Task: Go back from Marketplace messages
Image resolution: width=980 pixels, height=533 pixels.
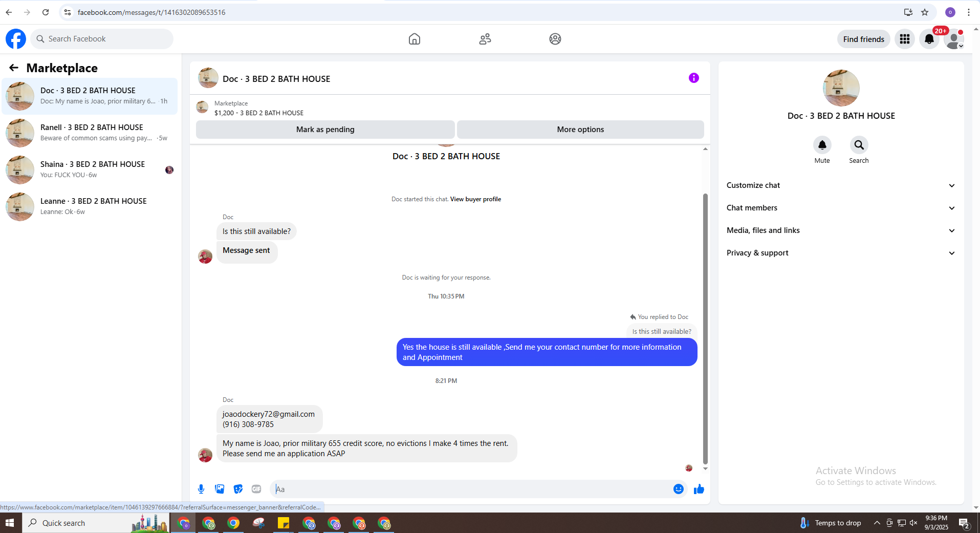Action: (x=14, y=68)
